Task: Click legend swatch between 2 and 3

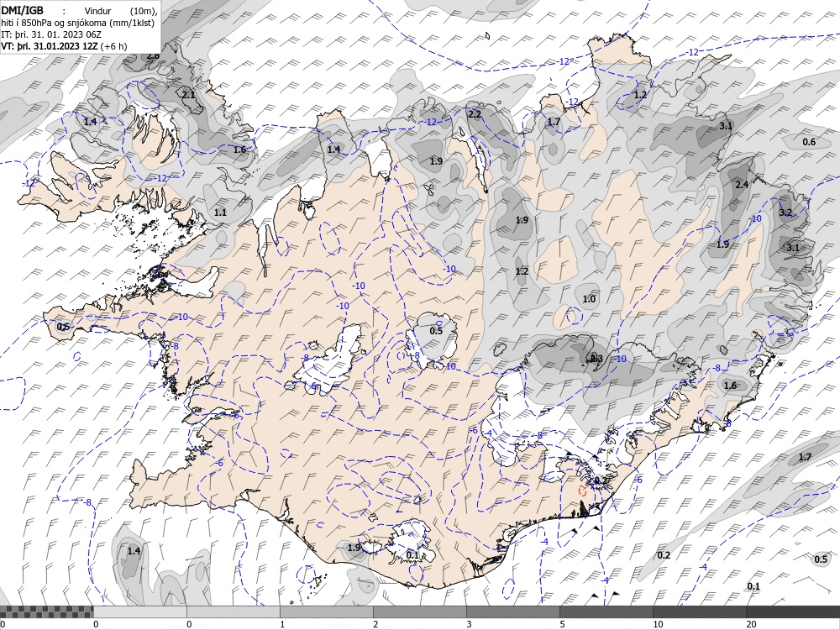Action: pyautogui.click(x=419, y=612)
